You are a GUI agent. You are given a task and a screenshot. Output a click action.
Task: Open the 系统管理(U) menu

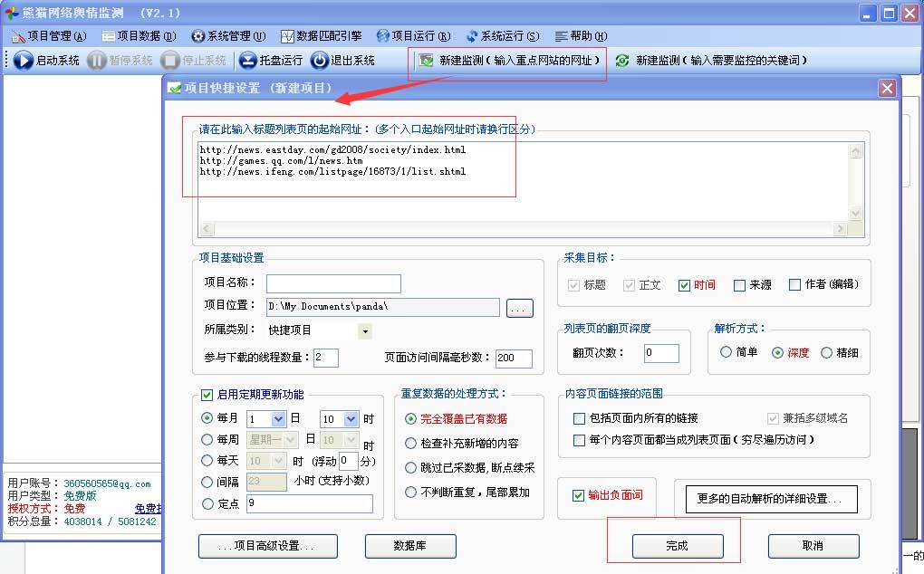(228, 36)
